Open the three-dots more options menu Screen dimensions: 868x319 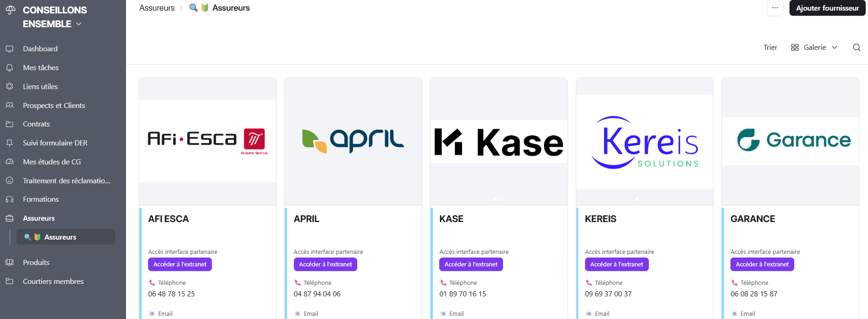pyautogui.click(x=775, y=8)
